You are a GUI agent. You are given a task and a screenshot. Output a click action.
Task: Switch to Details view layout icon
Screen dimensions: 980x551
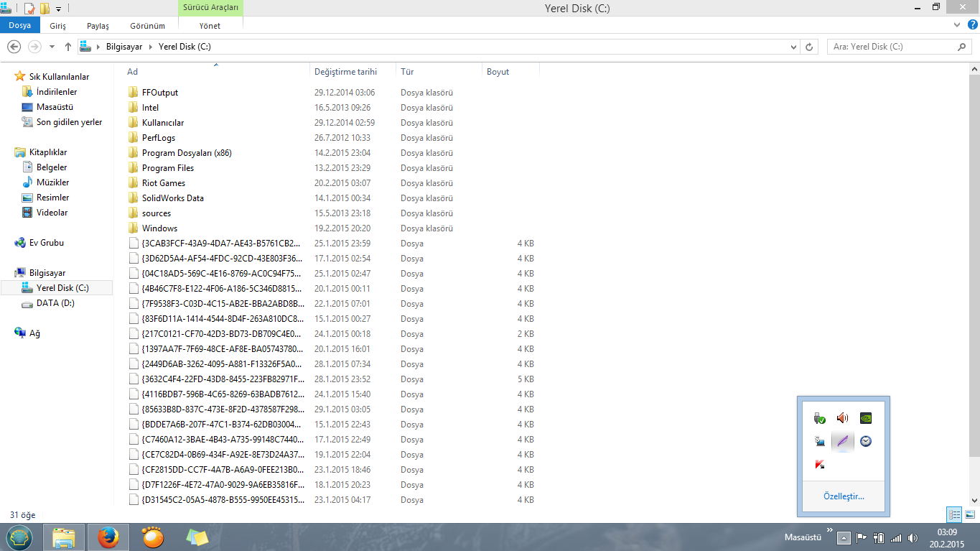[x=954, y=514]
